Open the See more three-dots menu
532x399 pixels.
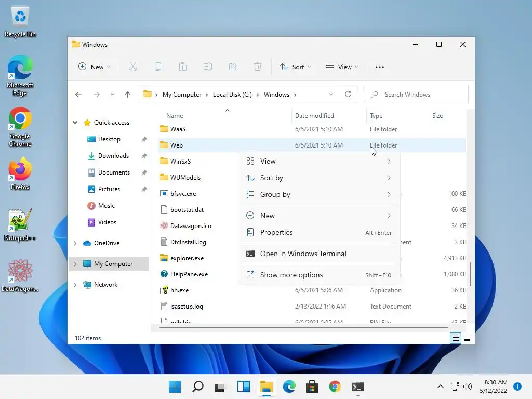pos(380,67)
